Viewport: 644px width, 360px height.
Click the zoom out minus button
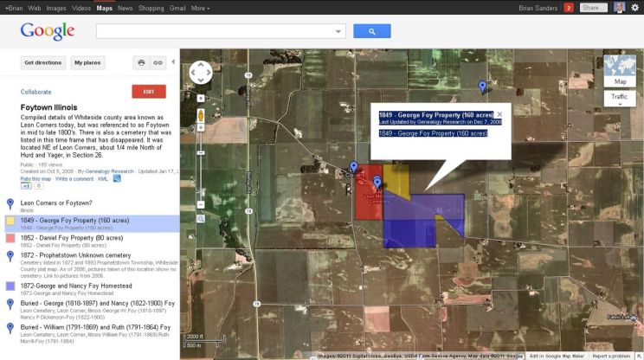coord(201,204)
